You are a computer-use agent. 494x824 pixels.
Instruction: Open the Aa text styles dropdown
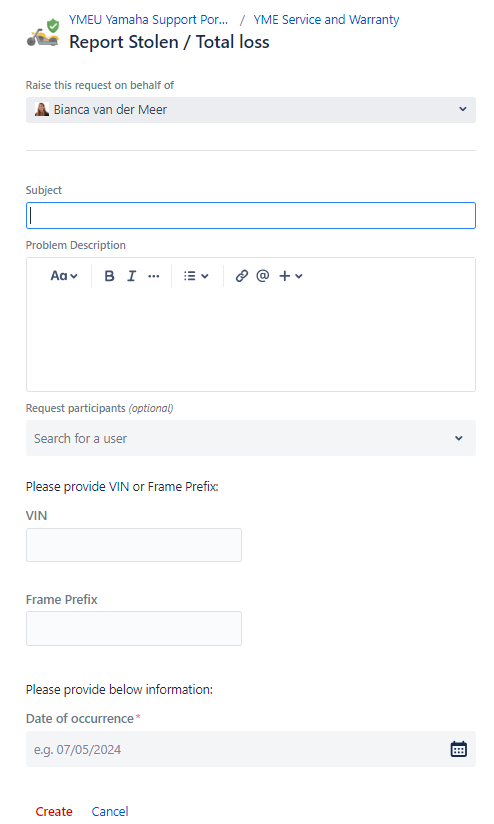pyautogui.click(x=64, y=276)
